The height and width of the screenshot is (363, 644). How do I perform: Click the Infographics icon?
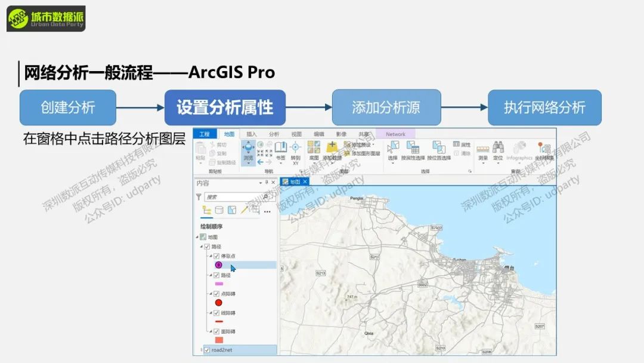tap(519, 147)
